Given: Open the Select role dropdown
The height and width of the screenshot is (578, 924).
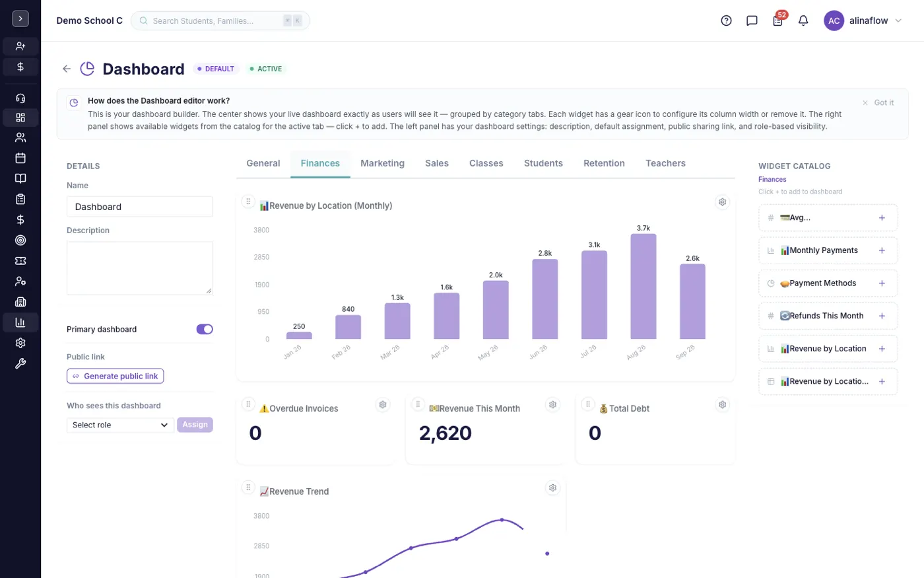Looking at the screenshot, I should click(120, 425).
